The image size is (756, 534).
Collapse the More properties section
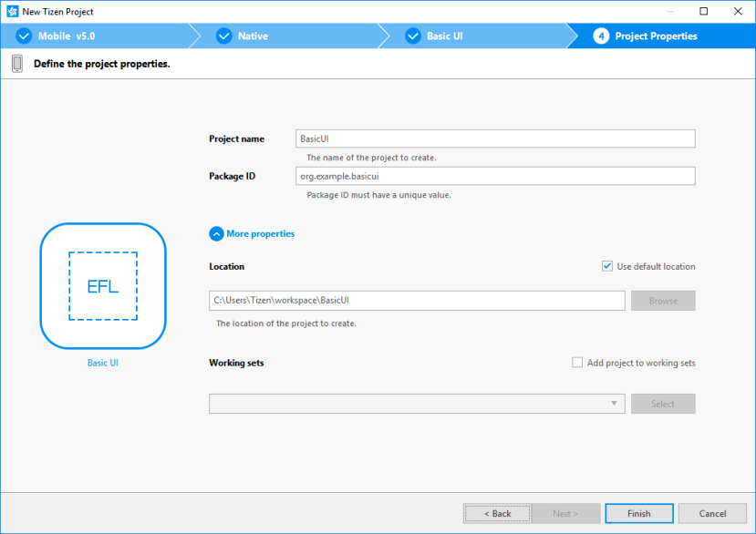coord(216,233)
